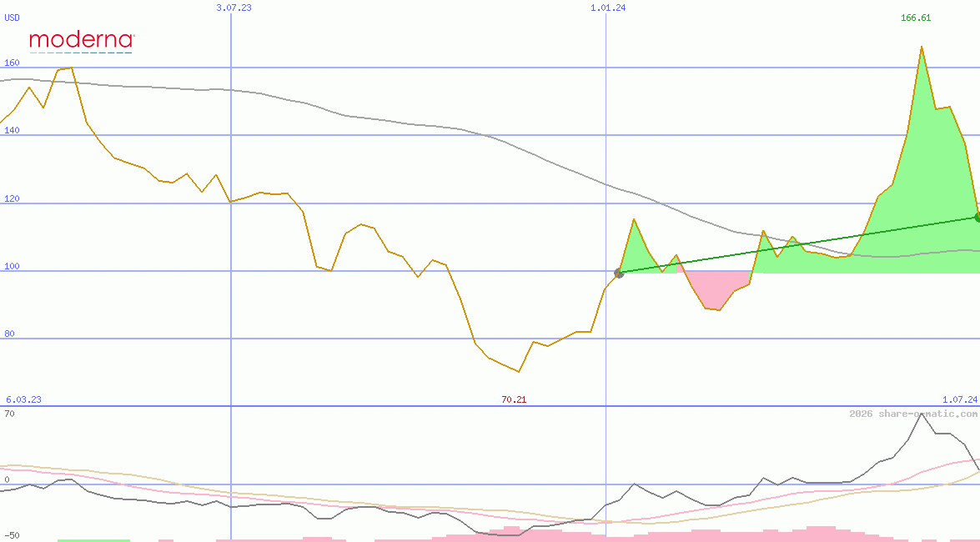Click the grey start marker dot on the price line
The image size is (980, 542).
618,274
